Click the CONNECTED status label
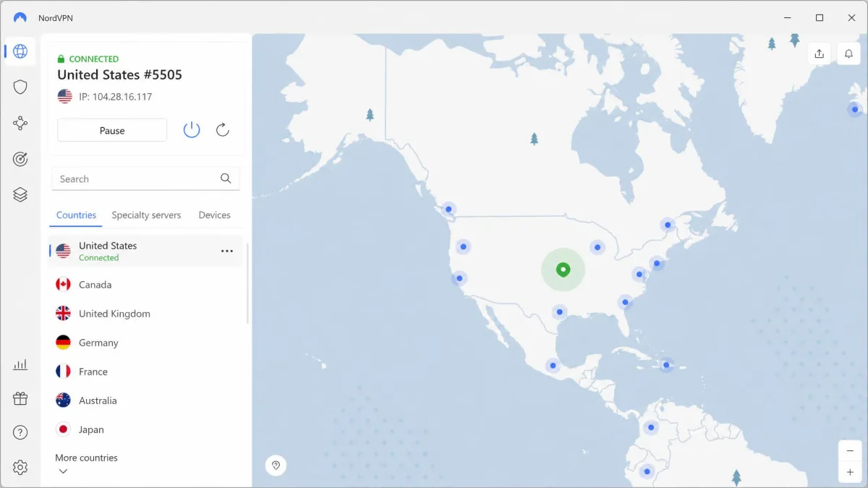 pos(94,59)
